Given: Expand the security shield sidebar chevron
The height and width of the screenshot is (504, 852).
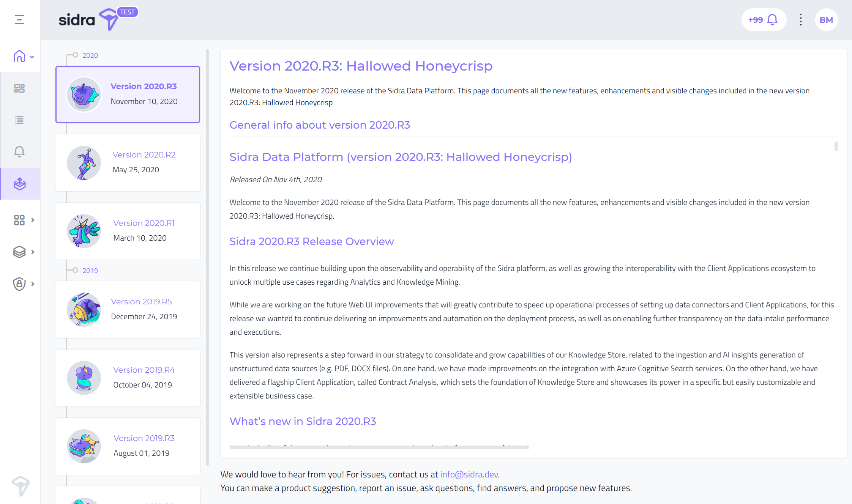Looking at the screenshot, I should 33,284.
